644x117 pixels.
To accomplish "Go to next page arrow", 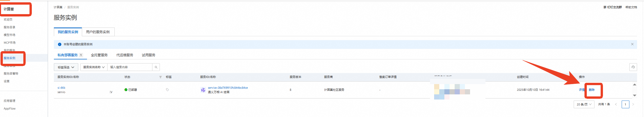I will pos(633,104).
